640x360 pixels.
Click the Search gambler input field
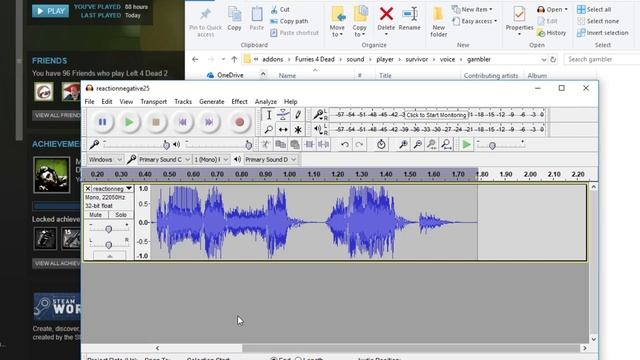tap(602, 59)
